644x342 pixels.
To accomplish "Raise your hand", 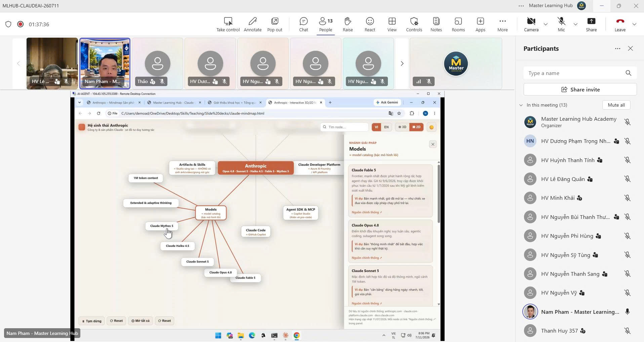I will 348,25.
